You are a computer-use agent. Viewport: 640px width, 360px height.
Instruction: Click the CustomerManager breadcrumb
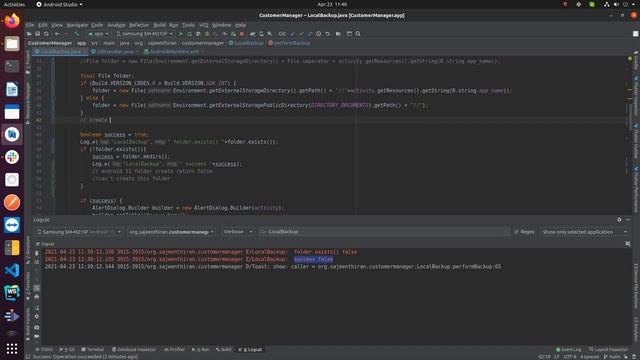coord(50,43)
